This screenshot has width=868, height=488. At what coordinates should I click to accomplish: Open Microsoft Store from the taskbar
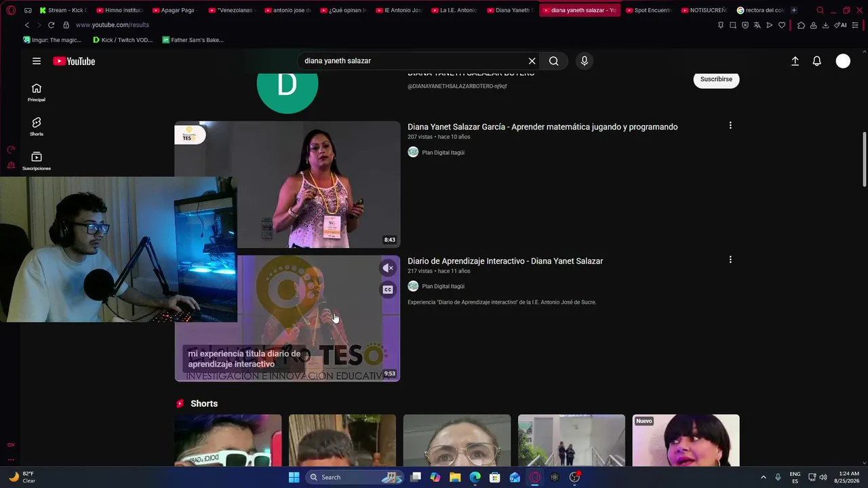[495, 477]
